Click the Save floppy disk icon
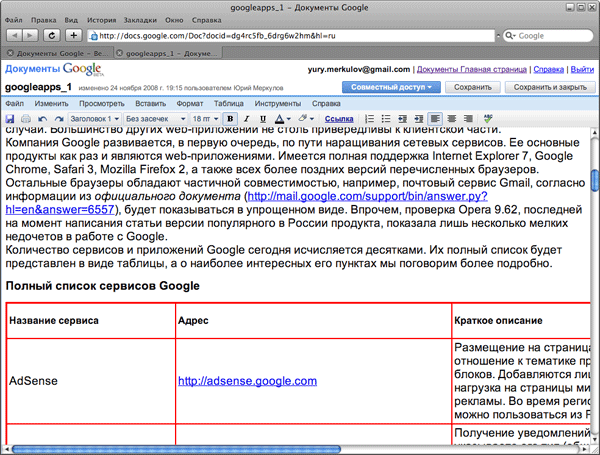The width and height of the screenshot is (600, 455). click(10, 119)
